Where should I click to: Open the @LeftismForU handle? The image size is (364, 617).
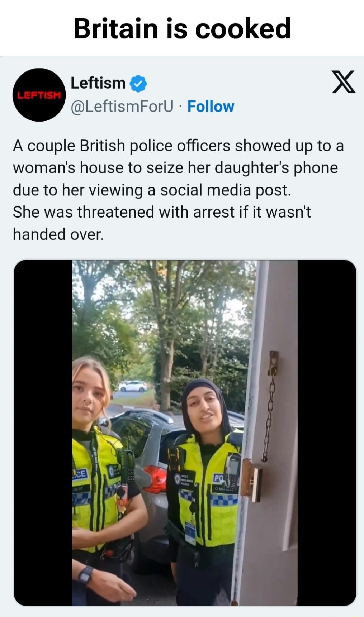click(x=122, y=106)
